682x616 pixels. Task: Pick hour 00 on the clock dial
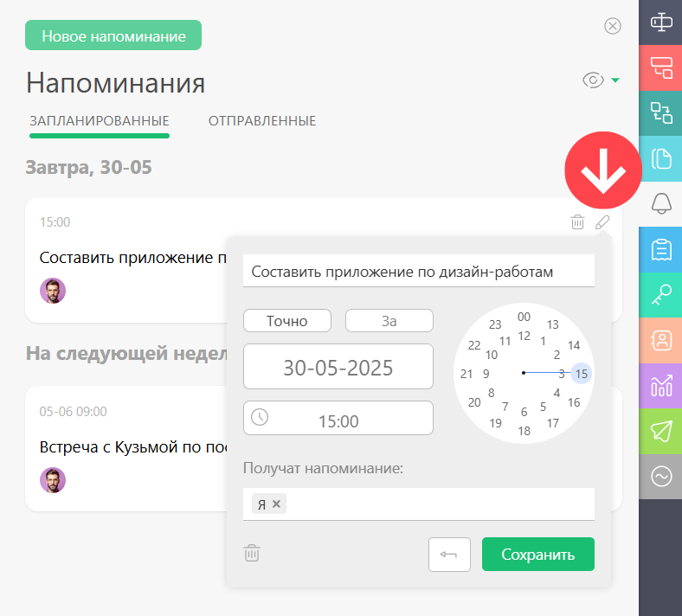524,317
